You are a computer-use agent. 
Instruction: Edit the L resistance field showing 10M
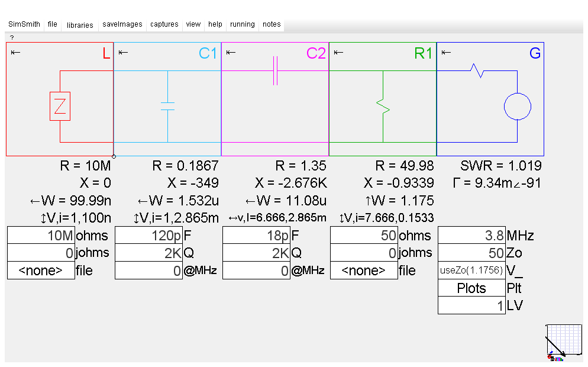pyautogui.click(x=41, y=235)
